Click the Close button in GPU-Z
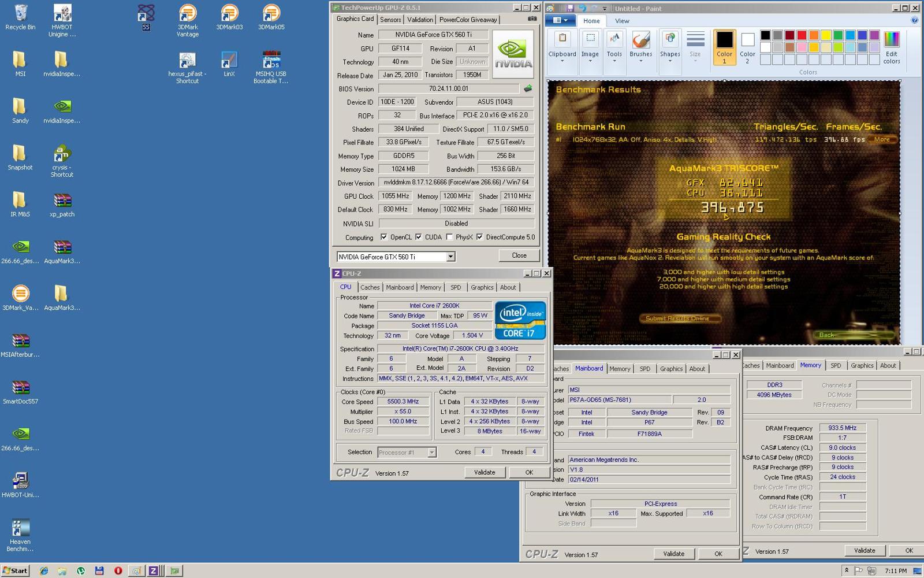The width and height of the screenshot is (924, 578). point(519,255)
